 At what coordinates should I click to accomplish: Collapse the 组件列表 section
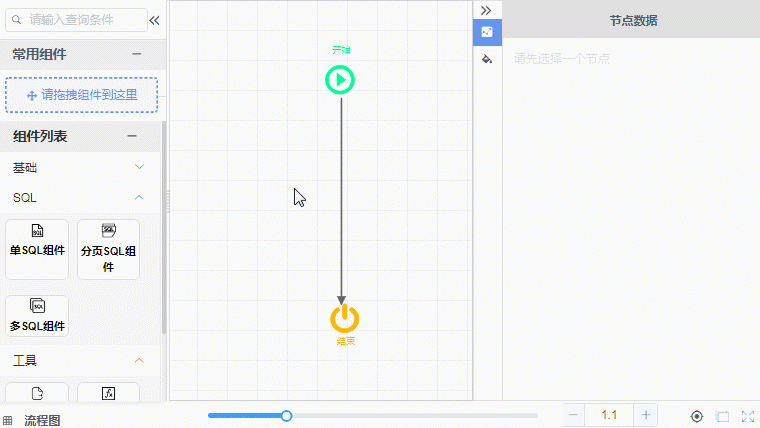131,136
